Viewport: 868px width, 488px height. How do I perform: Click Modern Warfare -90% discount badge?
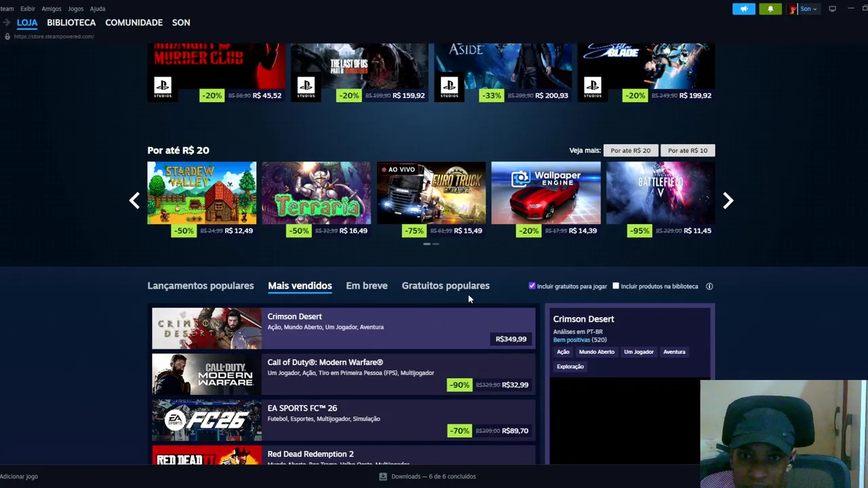[459, 385]
